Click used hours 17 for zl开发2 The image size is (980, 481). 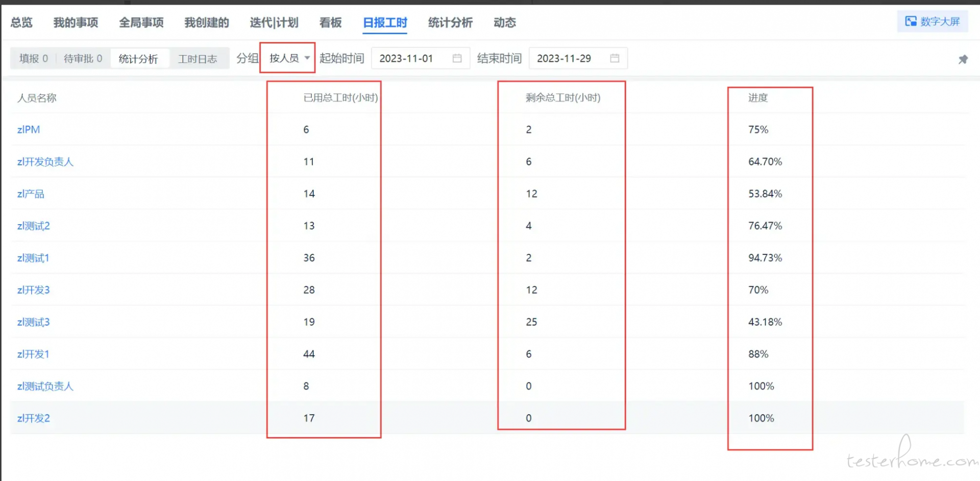pos(309,418)
